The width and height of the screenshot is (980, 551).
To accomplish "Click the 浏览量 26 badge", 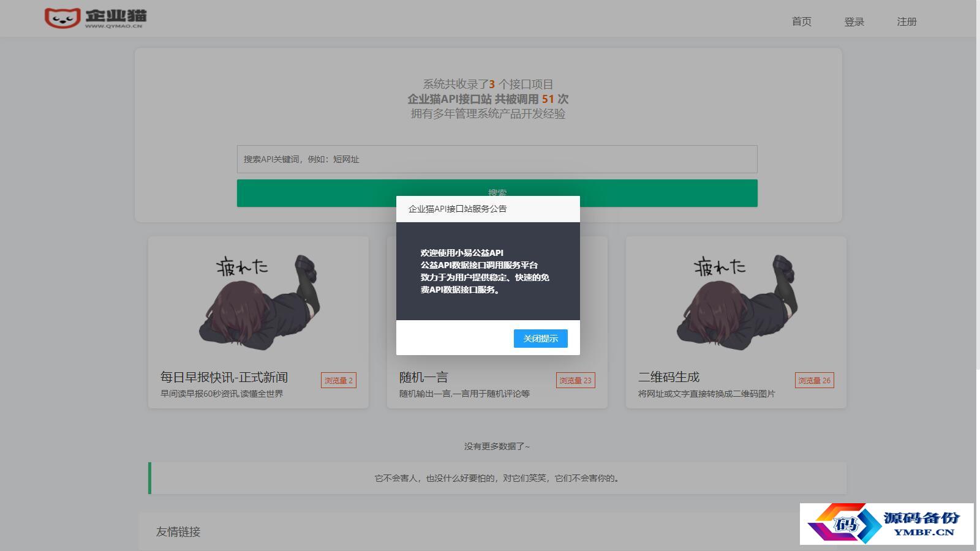I will coord(814,380).
